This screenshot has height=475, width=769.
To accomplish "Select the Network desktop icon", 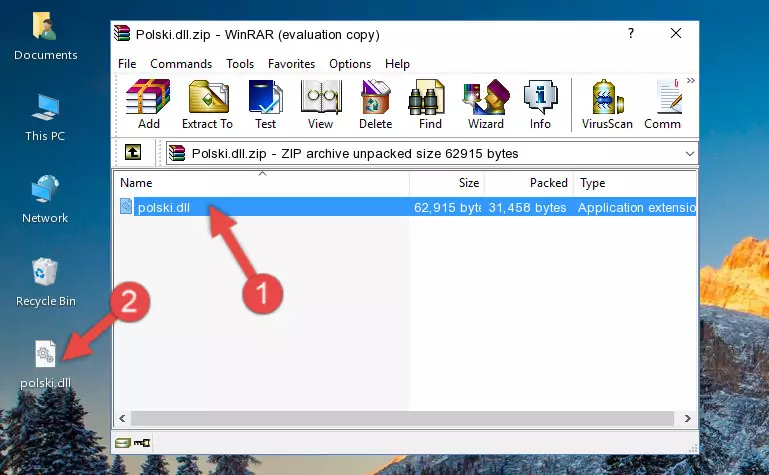I will [45, 200].
